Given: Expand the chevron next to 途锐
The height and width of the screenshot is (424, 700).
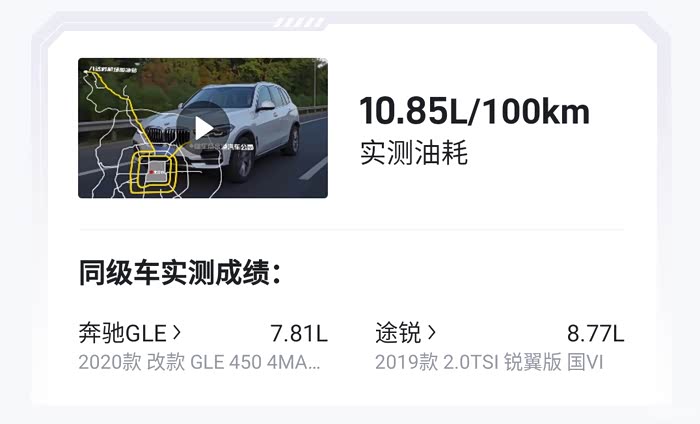Looking at the screenshot, I should 431,333.
